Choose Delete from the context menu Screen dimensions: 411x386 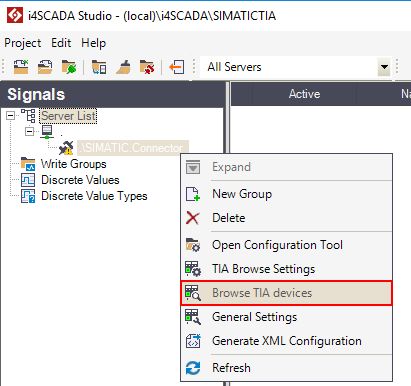pyautogui.click(x=287, y=218)
